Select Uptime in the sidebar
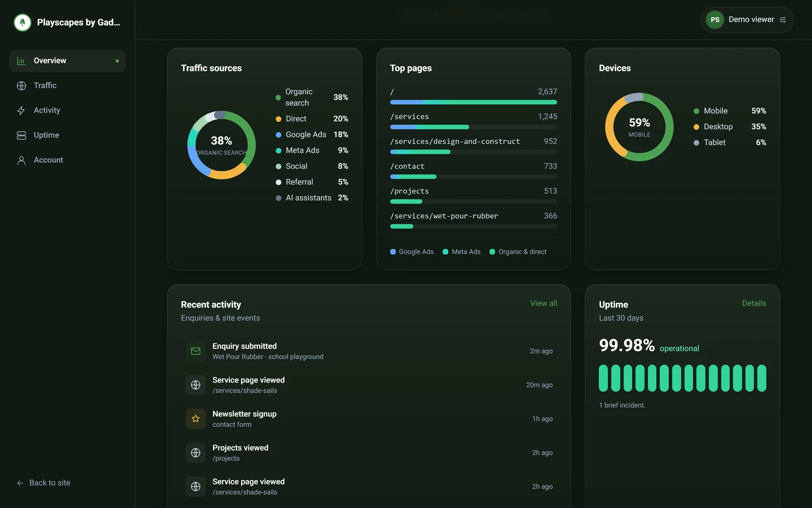The image size is (812, 508). tap(67, 136)
